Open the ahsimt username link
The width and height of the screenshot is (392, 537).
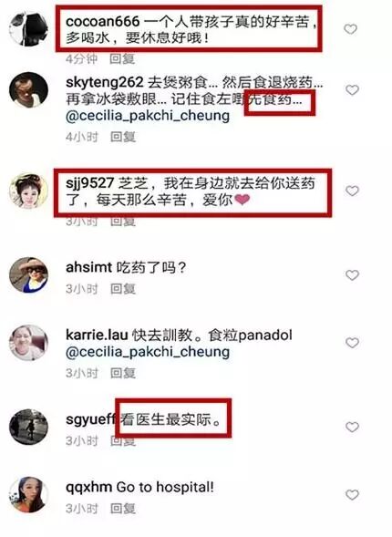coord(88,267)
